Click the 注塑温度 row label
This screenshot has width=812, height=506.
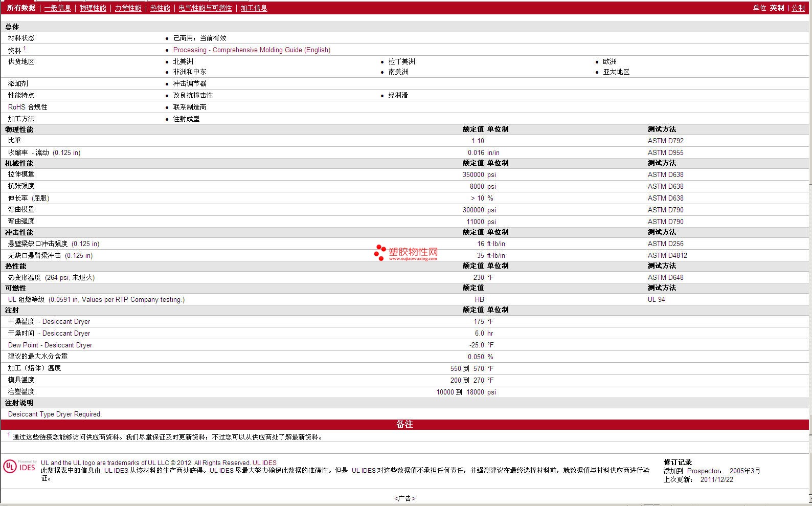21,391
